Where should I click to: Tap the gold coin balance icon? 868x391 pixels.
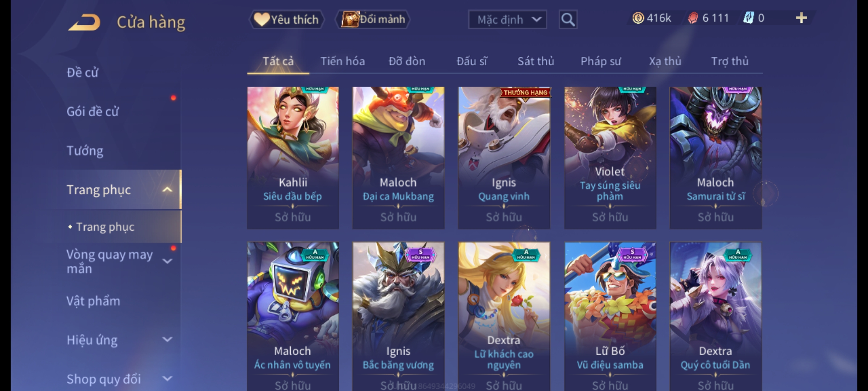(x=638, y=18)
